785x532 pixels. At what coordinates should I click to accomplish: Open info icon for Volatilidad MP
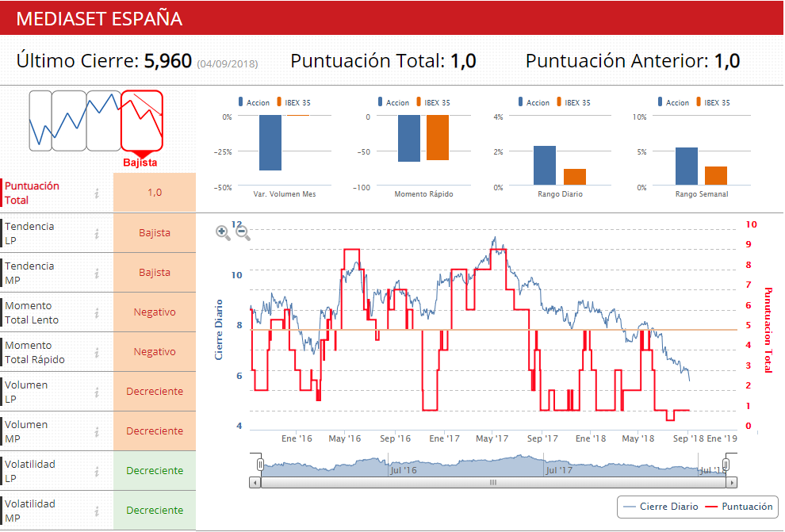[x=97, y=511]
